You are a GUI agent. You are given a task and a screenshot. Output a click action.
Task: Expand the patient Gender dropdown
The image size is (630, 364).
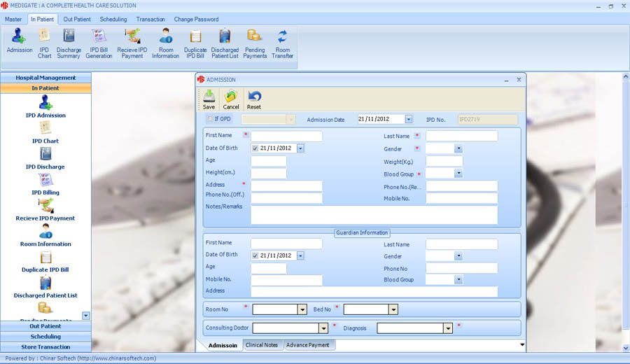click(x=458, y=148)
